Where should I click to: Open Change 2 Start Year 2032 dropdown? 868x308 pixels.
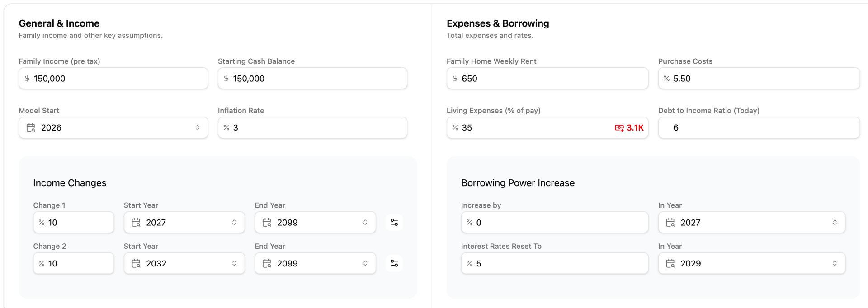tap(234, 263)
